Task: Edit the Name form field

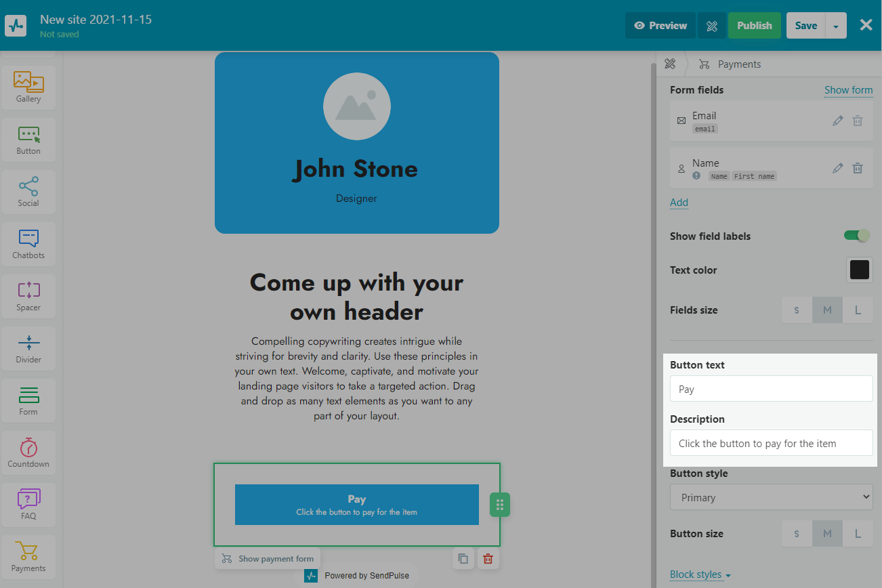Action: click(838, 168)
